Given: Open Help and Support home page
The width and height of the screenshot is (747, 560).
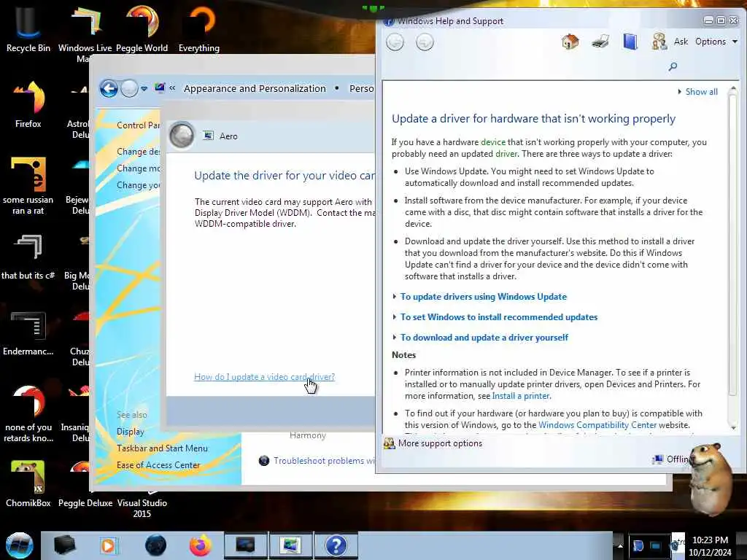Looking at the screenshot, I should (570, 42).
